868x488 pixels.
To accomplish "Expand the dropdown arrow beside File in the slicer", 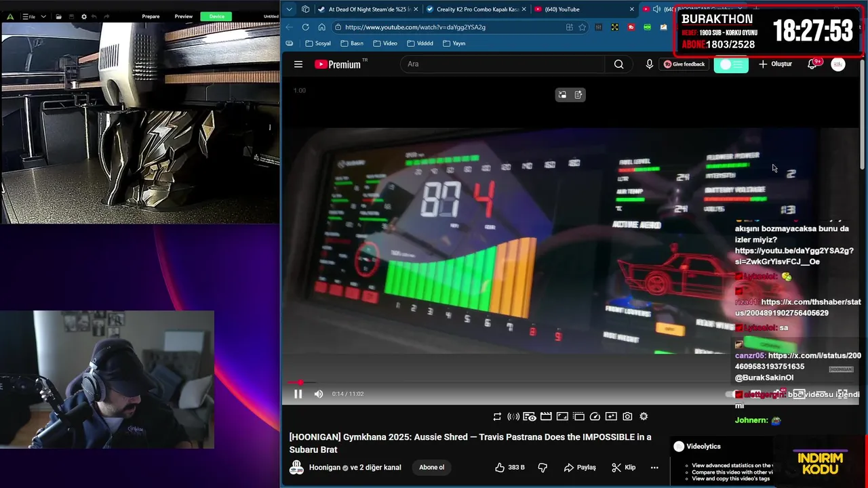I will pyautogui.click(x=44, y=16).
